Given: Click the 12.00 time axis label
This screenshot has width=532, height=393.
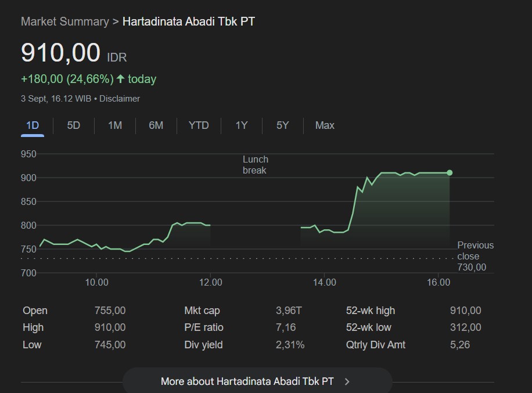Looking at the screenshot, I should coord(211,283).
